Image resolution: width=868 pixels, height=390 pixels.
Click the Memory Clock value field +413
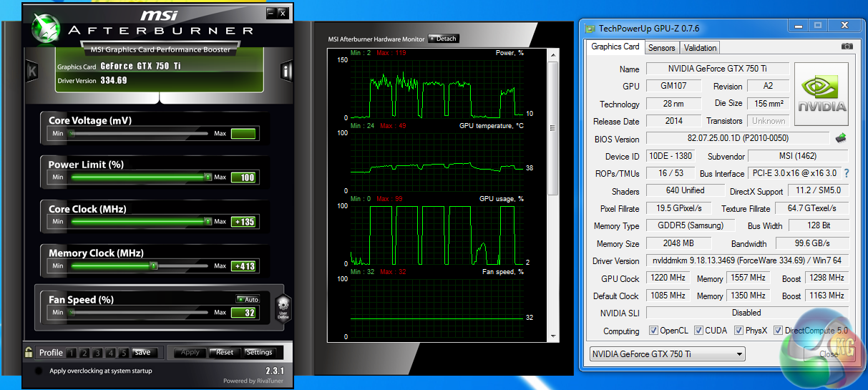point(243,266)
